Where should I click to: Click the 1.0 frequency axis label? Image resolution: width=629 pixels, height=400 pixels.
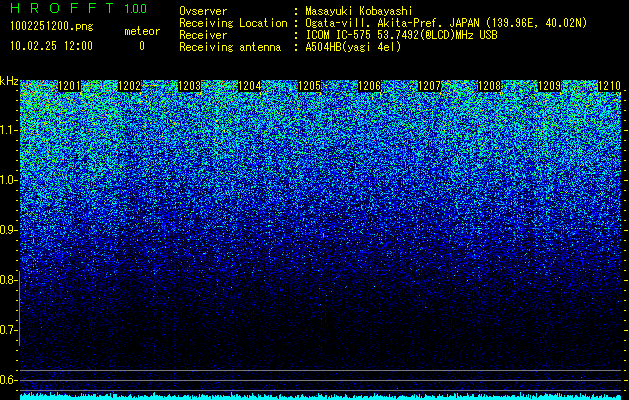[8, 180]
